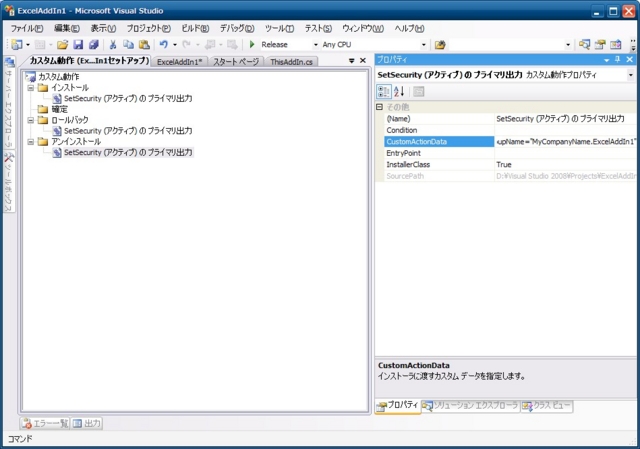Click the Find in Files icon
Screen dimensions: 640x449
coord(440,44)
